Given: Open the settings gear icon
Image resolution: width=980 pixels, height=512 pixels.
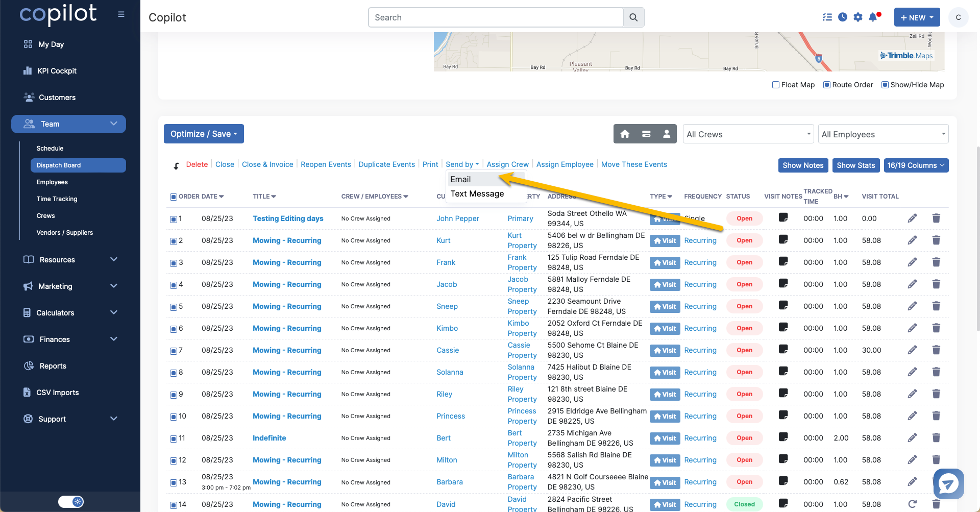Looking at the screenshot, I should click(x=858, y=17).
